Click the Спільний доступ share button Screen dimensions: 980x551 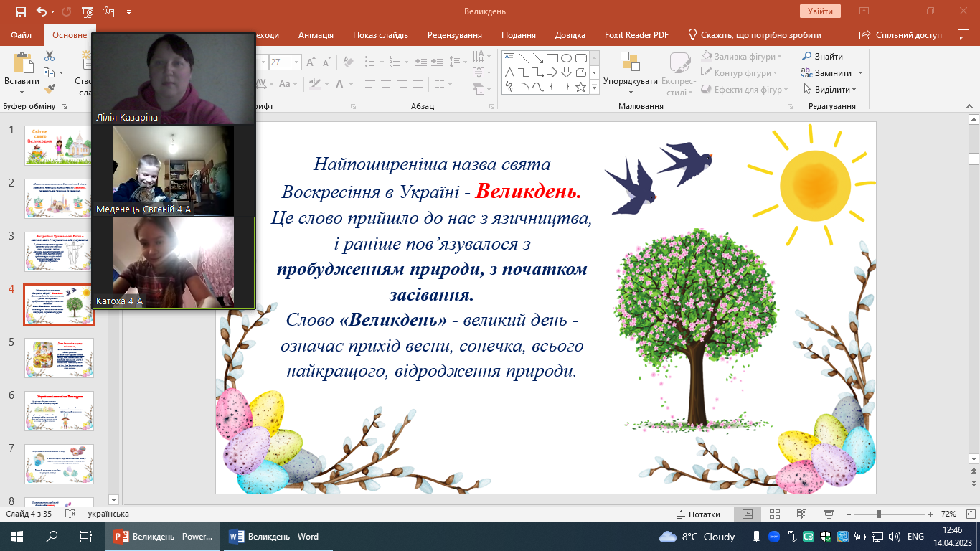coord(901,35)
